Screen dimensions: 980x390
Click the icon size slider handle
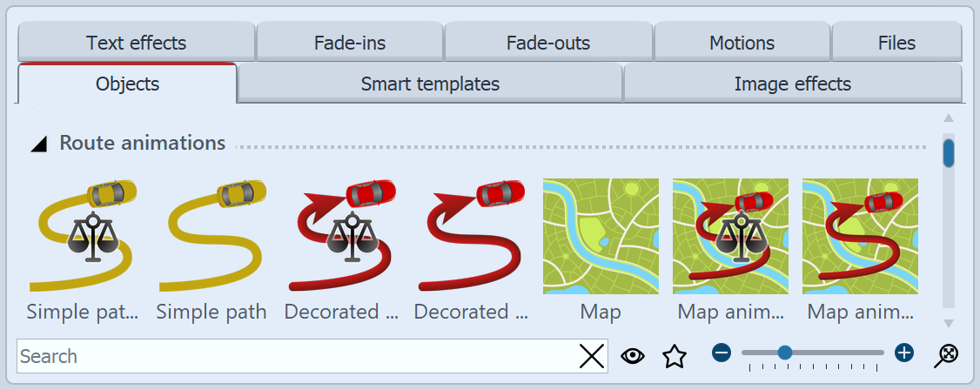784,353
